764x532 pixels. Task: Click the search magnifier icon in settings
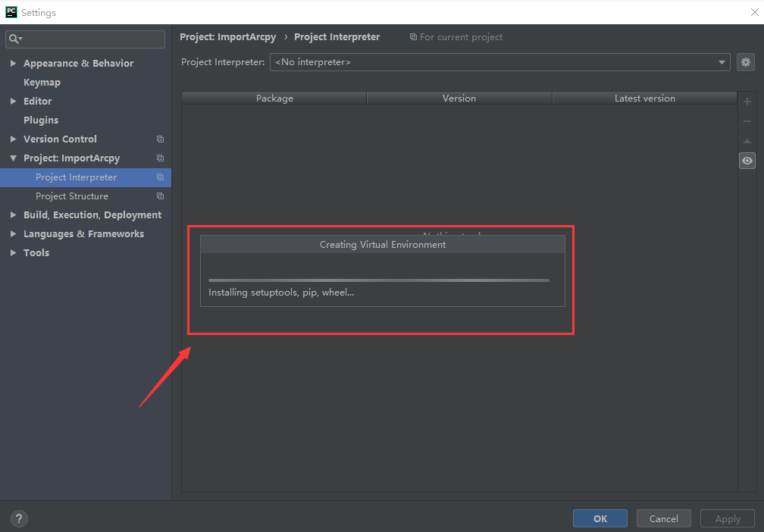click(x=15, y=39)
